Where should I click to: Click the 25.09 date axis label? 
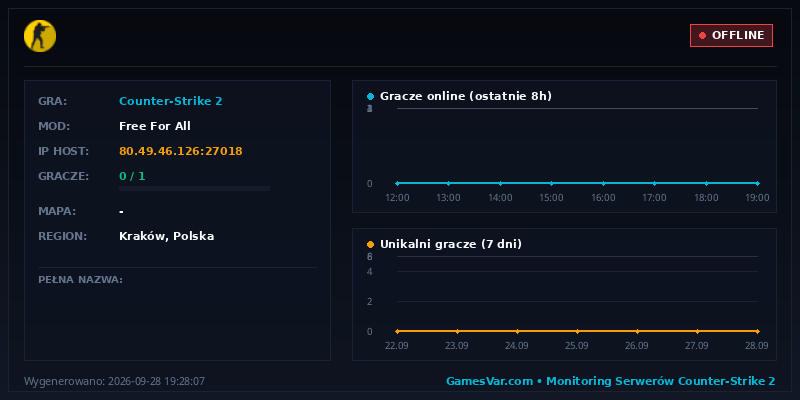click(x=577, y=346)
